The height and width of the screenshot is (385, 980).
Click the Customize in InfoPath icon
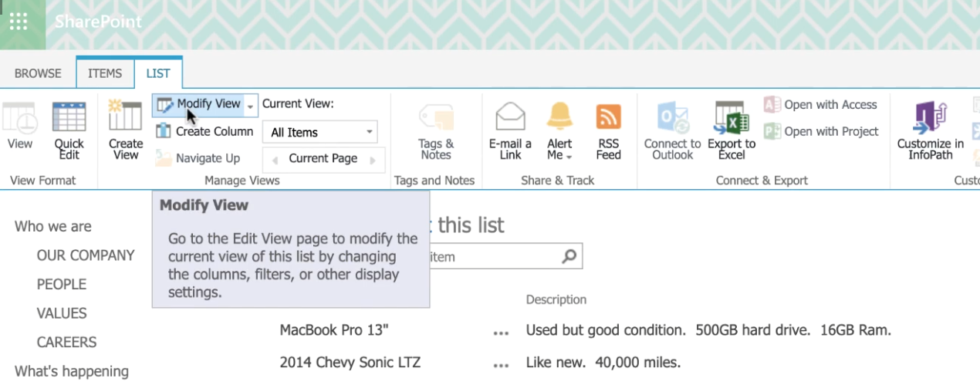point(931,117)
